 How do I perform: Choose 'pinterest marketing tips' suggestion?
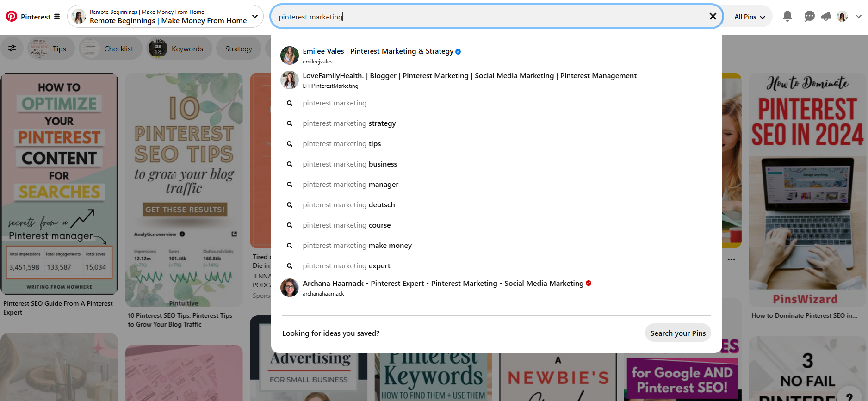coord(496,144)
